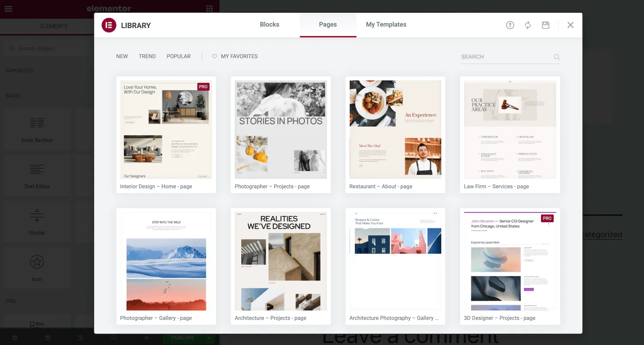Viewport: 644px width, 345px height.
Task: Open the Photographer – Gallery template thumbnail
Action: coord(166,261)
